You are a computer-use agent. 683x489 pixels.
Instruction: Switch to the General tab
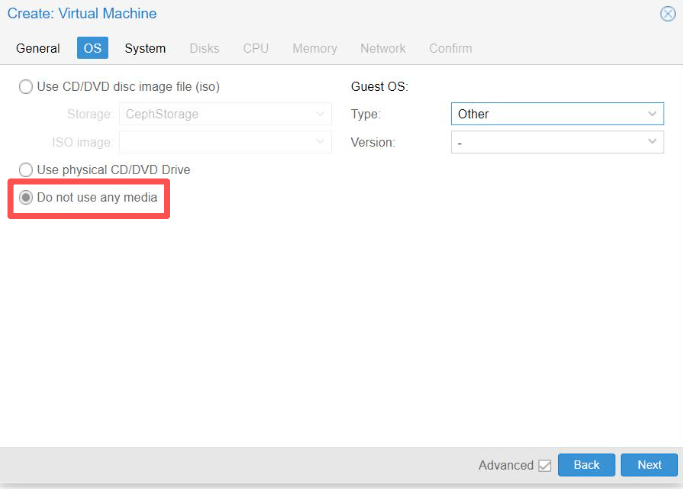pos(38,48)
